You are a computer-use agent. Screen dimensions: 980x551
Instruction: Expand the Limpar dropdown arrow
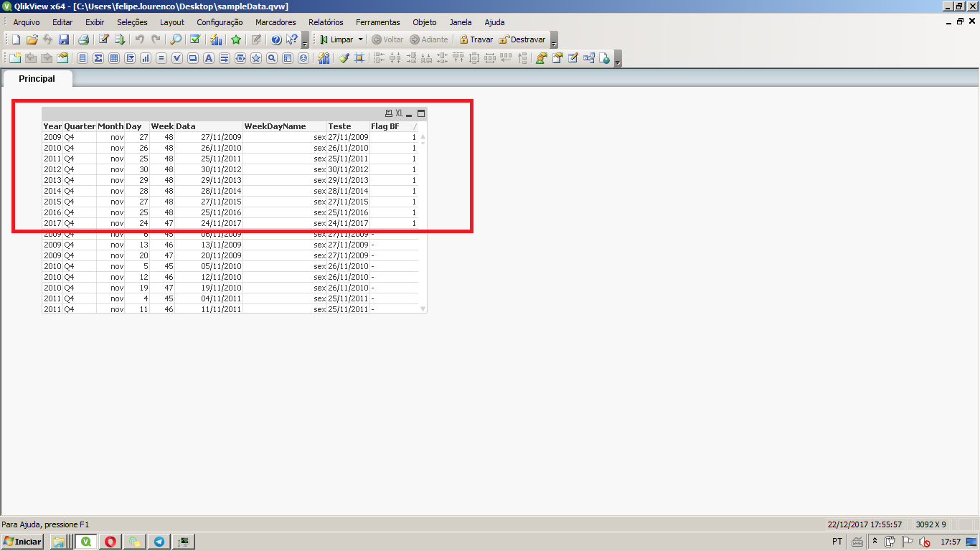[x=361, y=39]
